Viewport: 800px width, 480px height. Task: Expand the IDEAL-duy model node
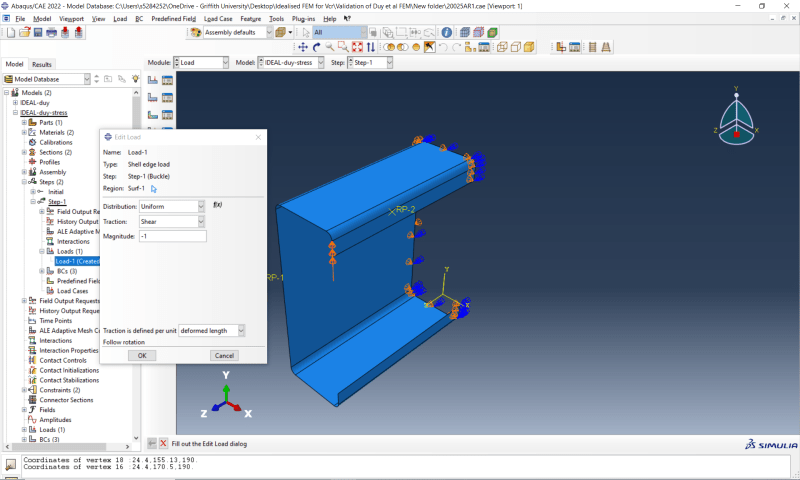tap(15, 103)
